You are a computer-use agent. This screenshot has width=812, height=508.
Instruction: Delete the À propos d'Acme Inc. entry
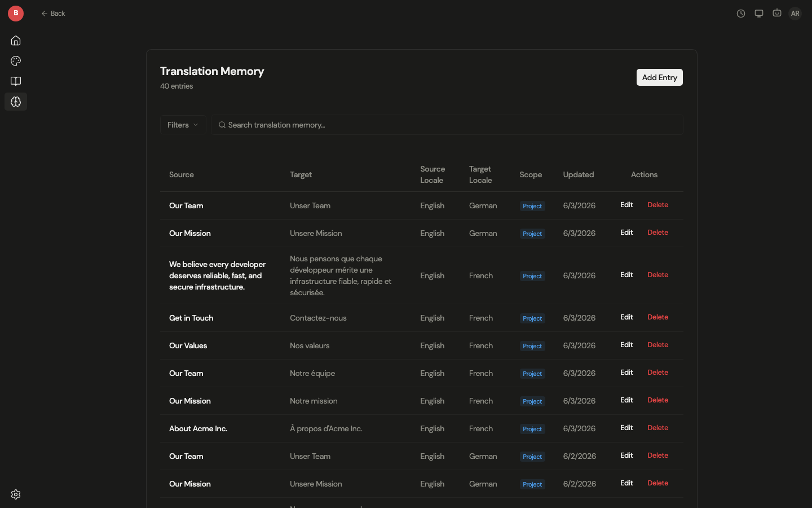click(x=657, y=428)
